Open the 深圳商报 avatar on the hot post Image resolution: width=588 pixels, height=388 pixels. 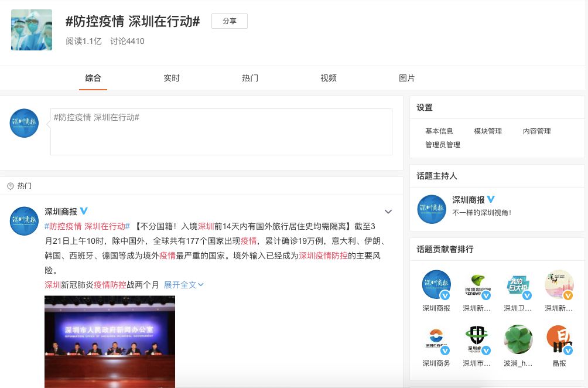click(24, 221)
